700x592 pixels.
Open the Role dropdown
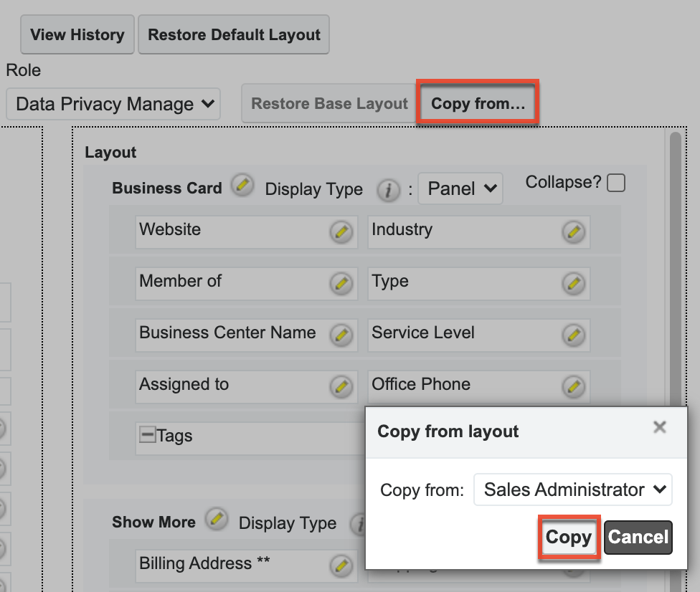tap(113, 104)
